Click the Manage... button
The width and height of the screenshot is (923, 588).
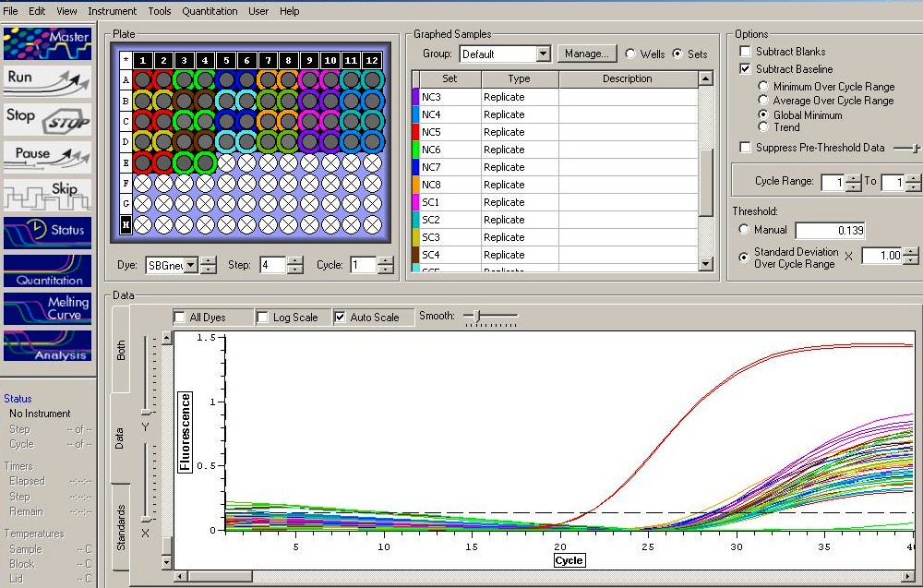point(587,54)
